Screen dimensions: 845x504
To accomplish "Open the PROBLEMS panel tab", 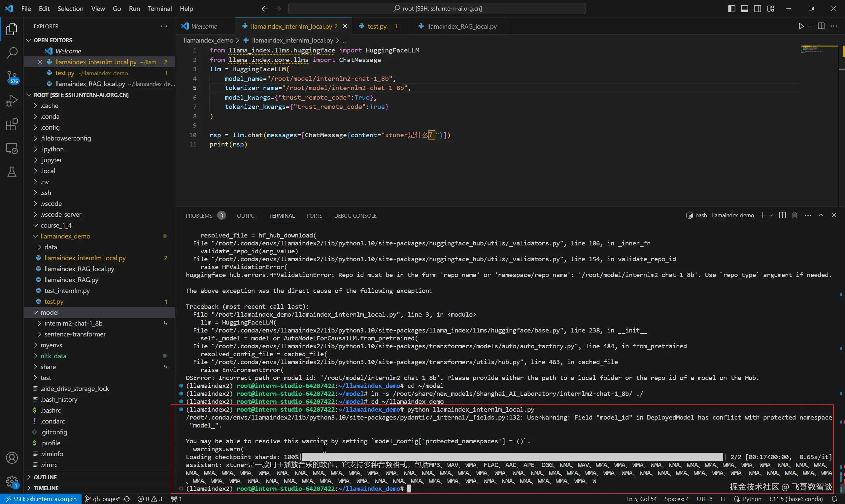I will tap(199, 216).
